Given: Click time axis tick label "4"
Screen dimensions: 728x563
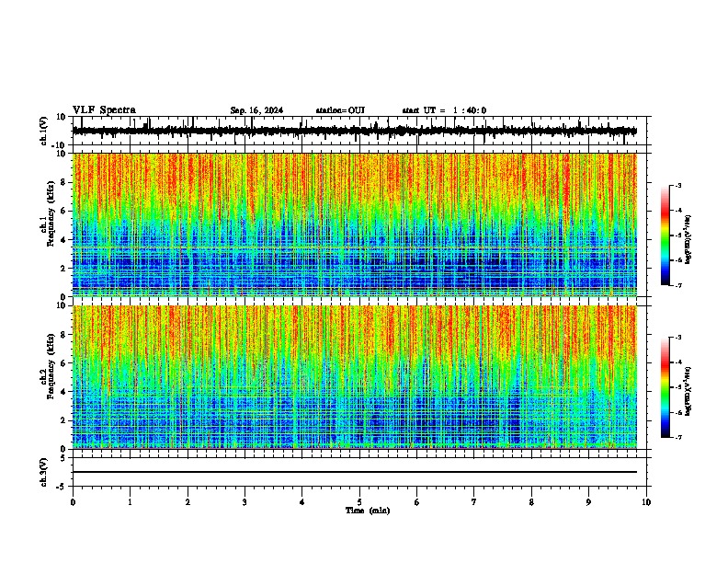Looking at the screenshot, I should coord(302,502).
